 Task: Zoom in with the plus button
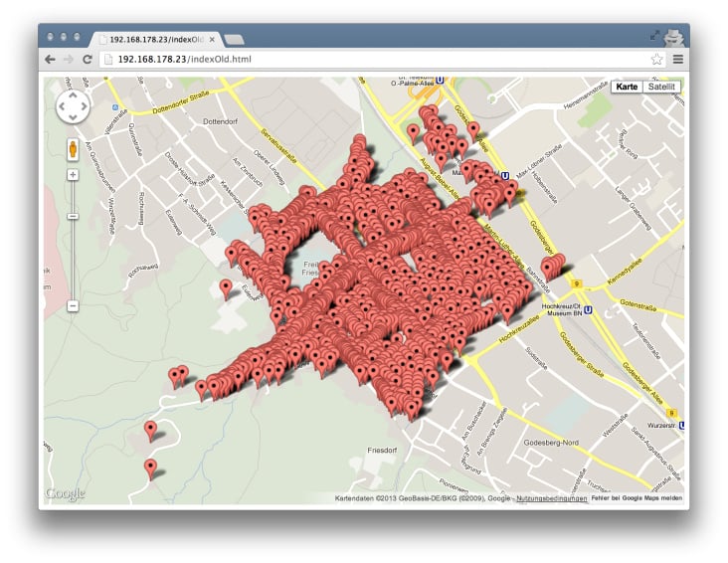[73, 175]
